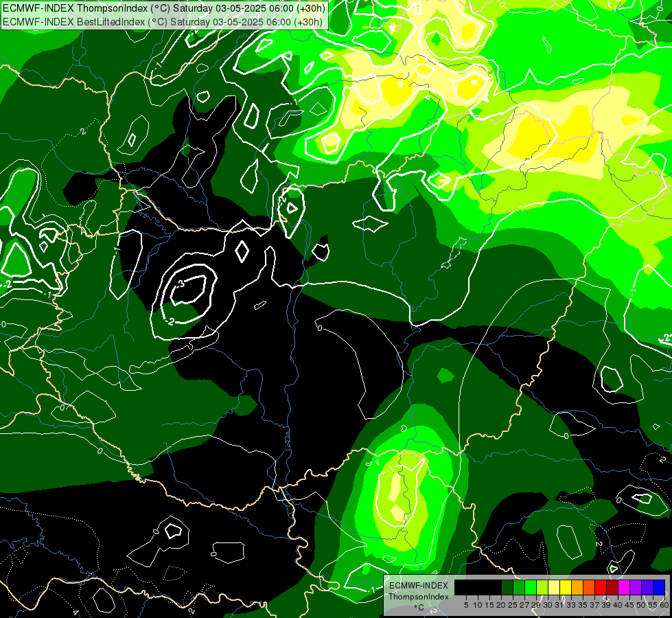Click legend scale value 20
This screenshot has width=672, height=618.
(x=502, y=605)
